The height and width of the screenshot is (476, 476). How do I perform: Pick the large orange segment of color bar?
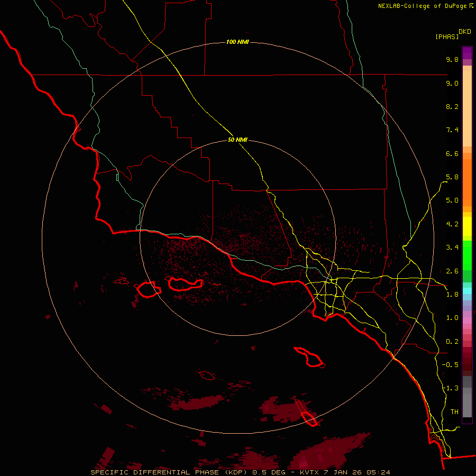click(467, 182)
